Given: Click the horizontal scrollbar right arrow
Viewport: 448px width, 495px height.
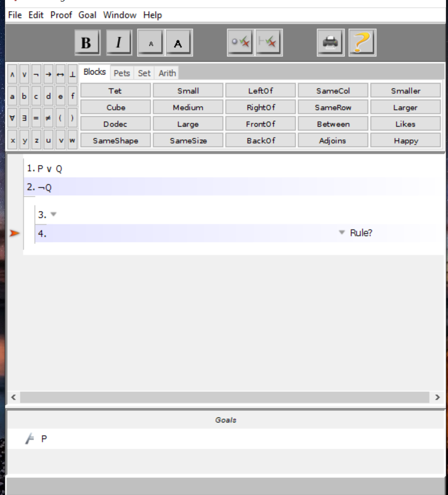Looking at the screenshot, I should [437, 397].
